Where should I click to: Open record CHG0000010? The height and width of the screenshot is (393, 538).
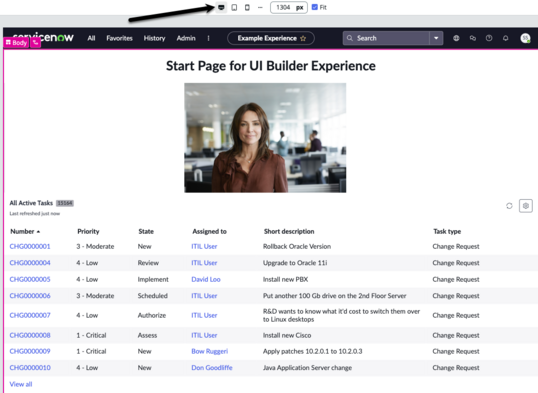click(30, 368)
